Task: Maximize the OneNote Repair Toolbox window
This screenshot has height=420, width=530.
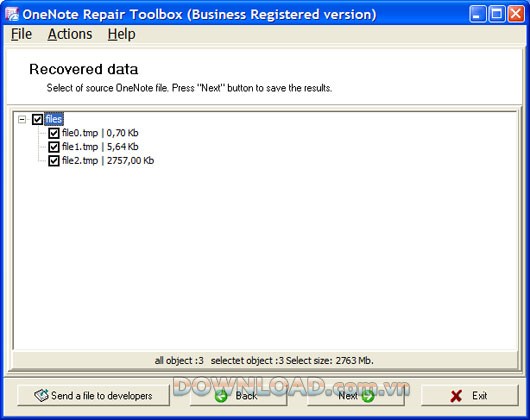Action: click(497, 14)
